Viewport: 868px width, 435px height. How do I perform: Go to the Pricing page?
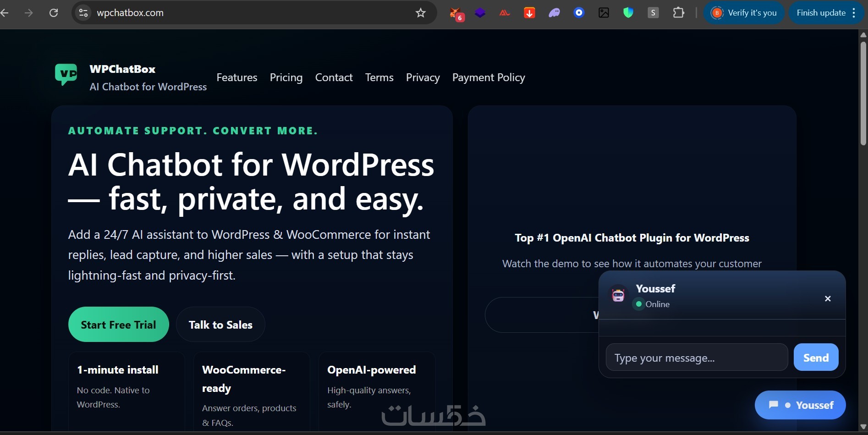point(286,77)
